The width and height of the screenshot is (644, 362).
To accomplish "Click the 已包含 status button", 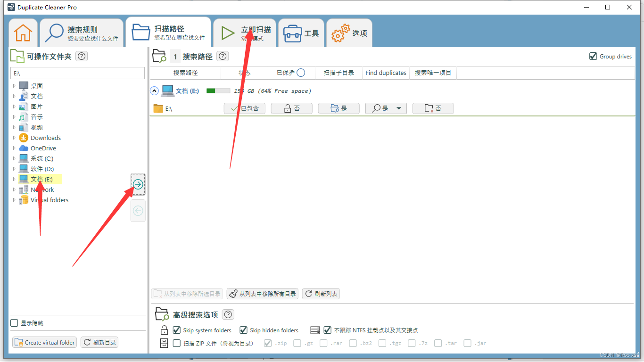I will pos(244,108).
